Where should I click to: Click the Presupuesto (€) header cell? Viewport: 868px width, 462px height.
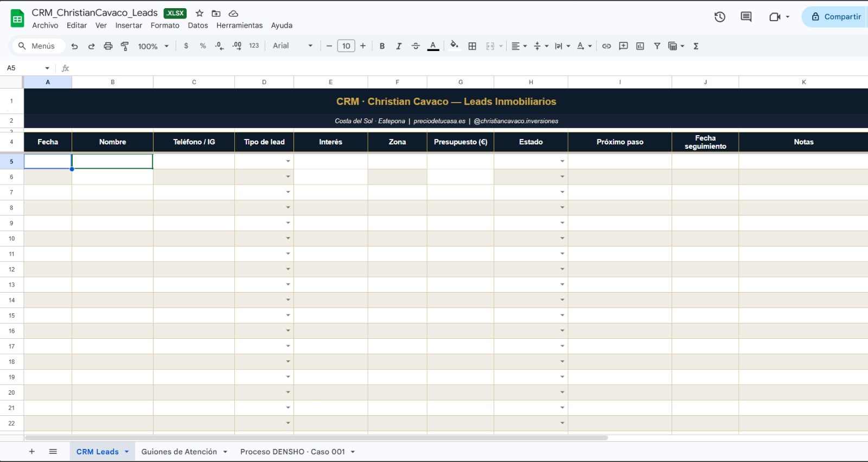tap(461, 142)
